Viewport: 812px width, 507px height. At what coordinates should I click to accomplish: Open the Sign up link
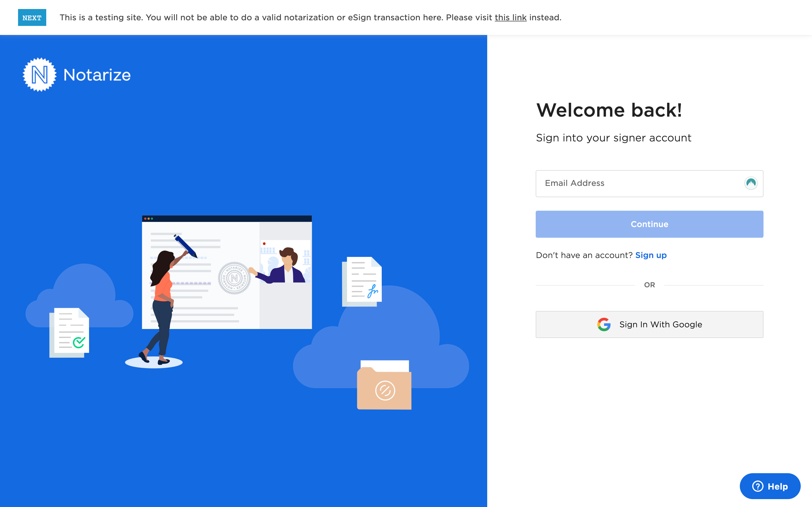(x=651, y=255)
